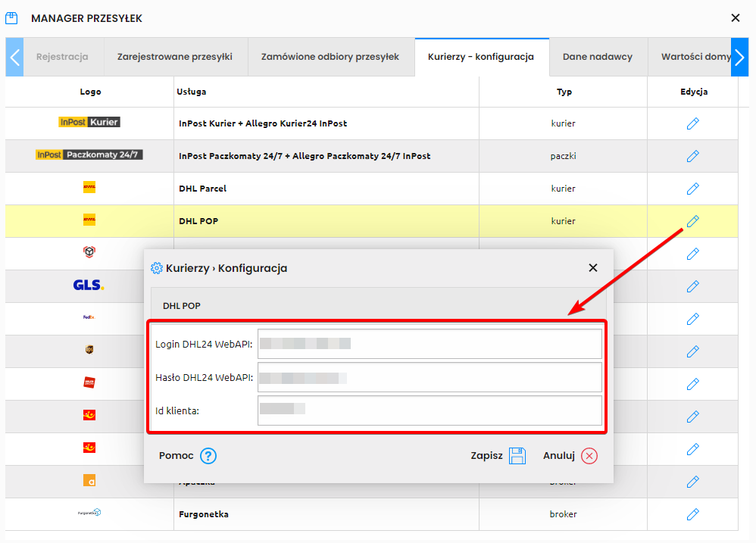Select the 'DHL POP' service name row
Image resolution: width=756 pixels, height=543 pixels.
[198, 221]
